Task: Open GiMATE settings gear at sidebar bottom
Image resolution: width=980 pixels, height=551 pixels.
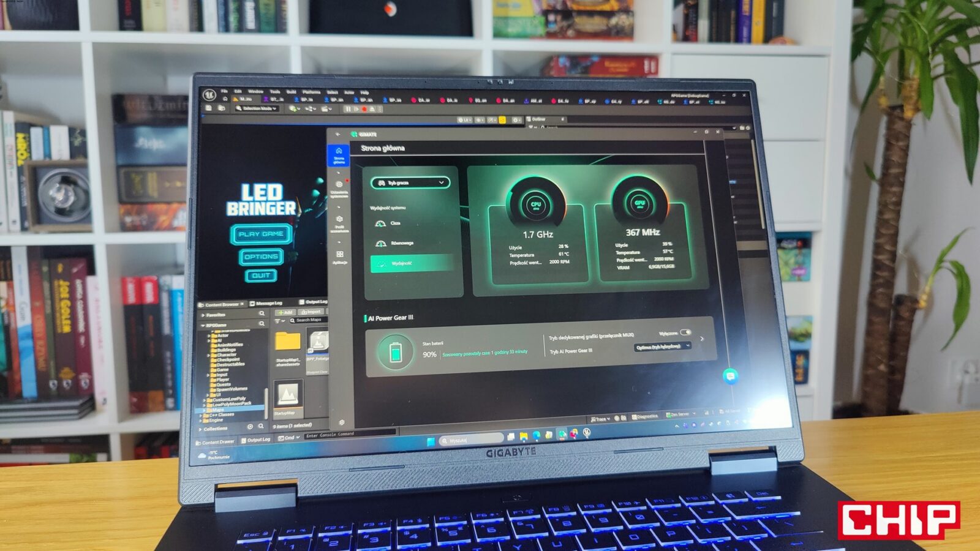Action: pos(342,422)
